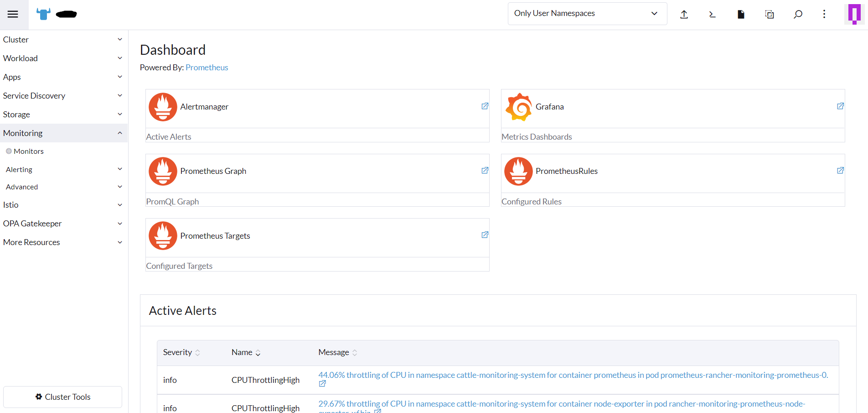The width and height of the screenshot is (868, 413).
Task: Click 'Configured Rules' caption text
Action: (x=532, y=202)
